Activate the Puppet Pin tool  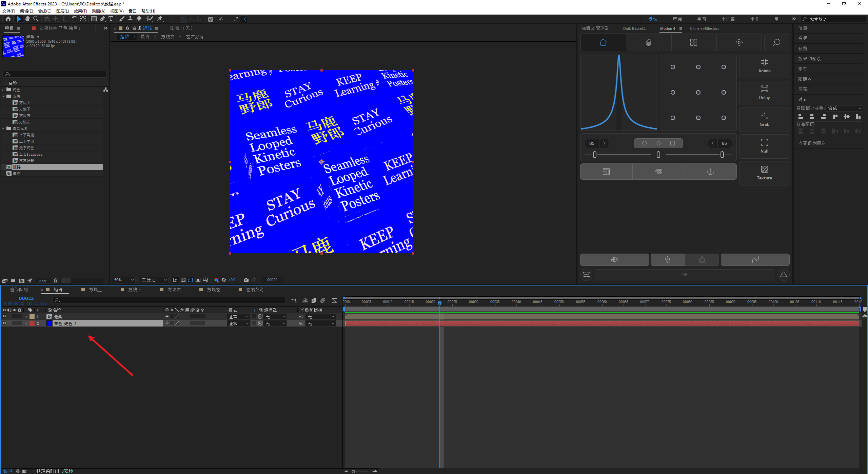click(x=160, y=19)
